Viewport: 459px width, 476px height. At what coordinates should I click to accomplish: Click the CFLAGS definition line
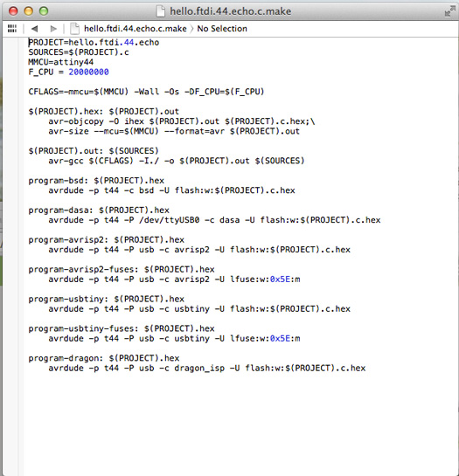point(146,92)
